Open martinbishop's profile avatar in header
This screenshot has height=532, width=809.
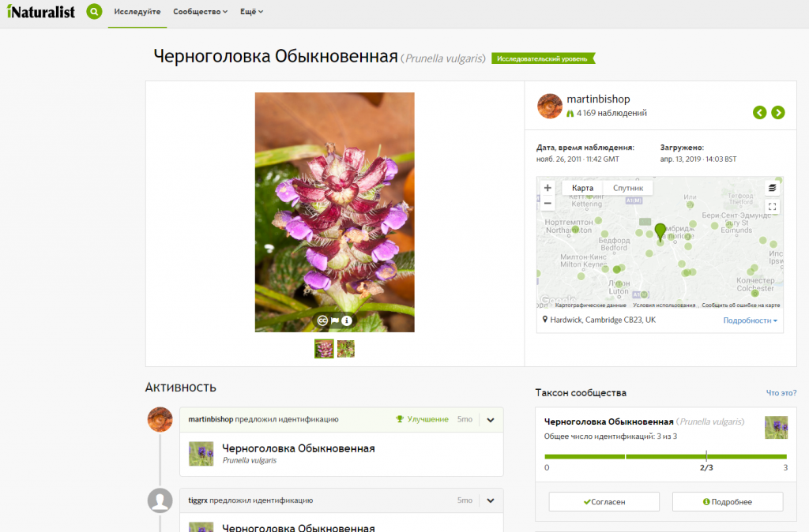pos(550,107)
